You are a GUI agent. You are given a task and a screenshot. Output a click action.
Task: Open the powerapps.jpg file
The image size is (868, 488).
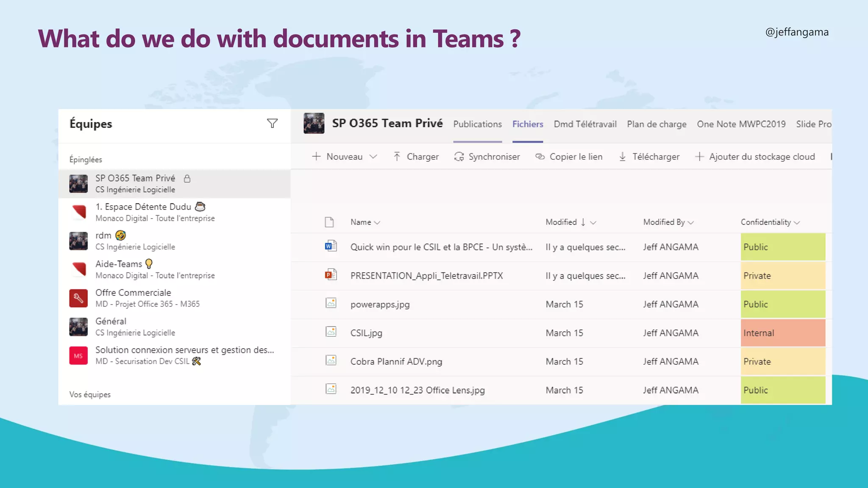pyautogui.click(x=380, y=305)
